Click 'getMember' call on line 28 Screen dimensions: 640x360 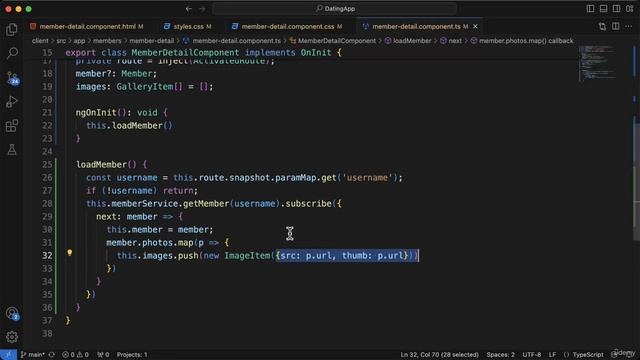pos(206,204)
